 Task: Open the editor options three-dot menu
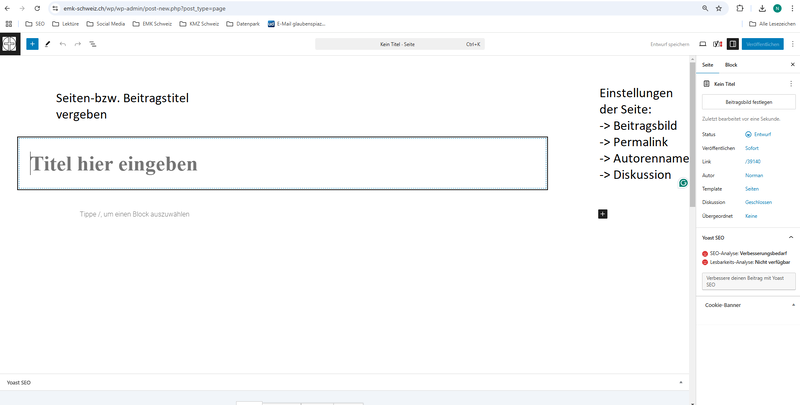[792, 44]
